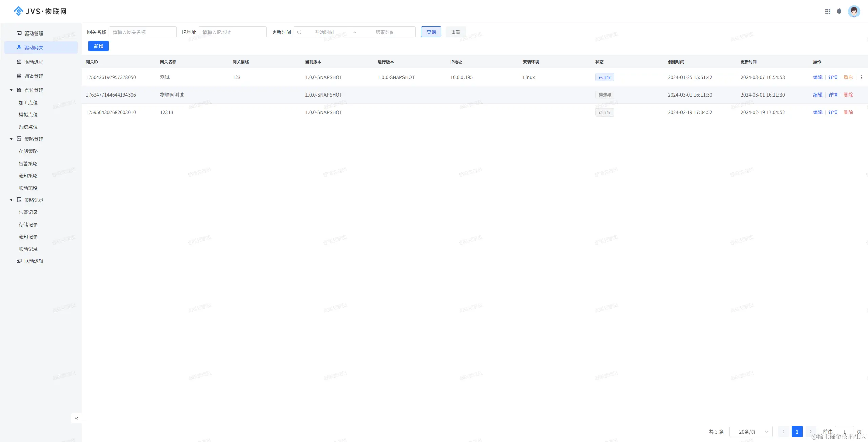Viewport: 868px width, 442px height.
Task: Open the user avatar menu
Action: tap(854, 11)
